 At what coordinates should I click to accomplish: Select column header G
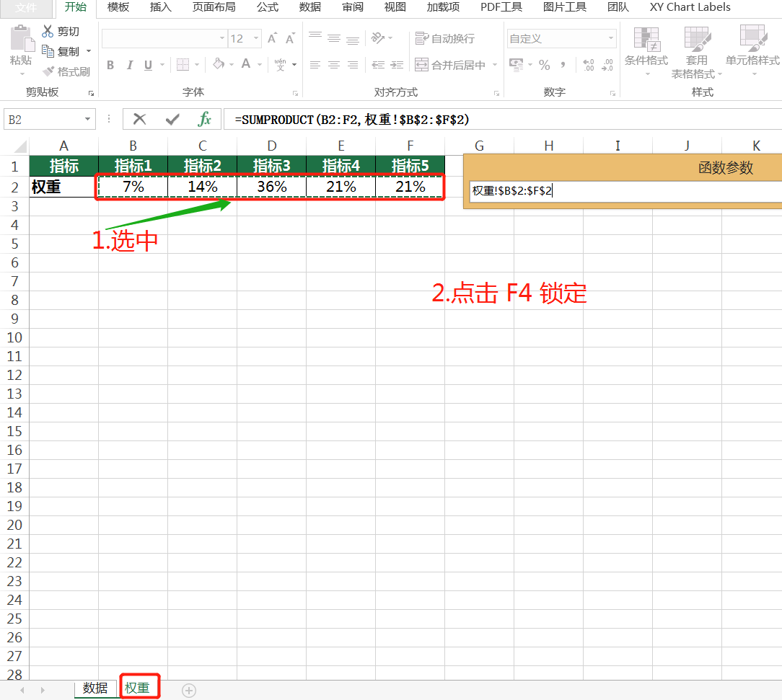click(479, 146)
